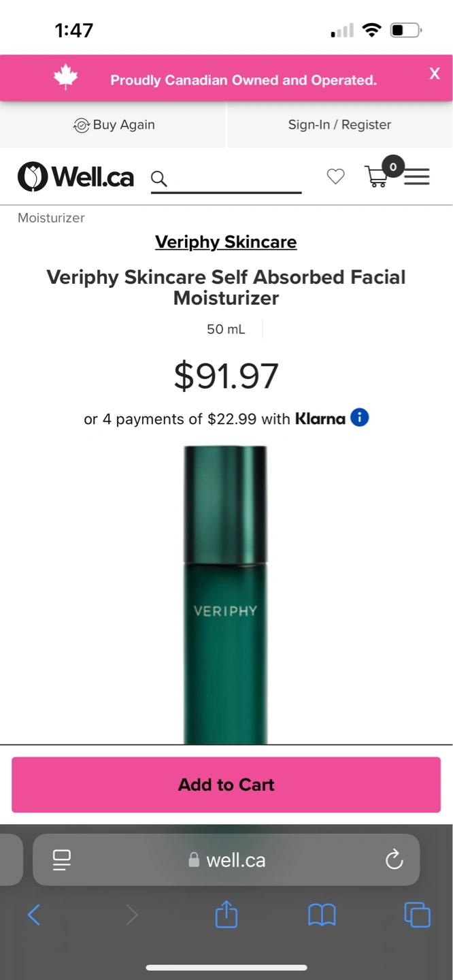Open the shopping cart icon
453x980 pixels.
[x=377, y=176]
